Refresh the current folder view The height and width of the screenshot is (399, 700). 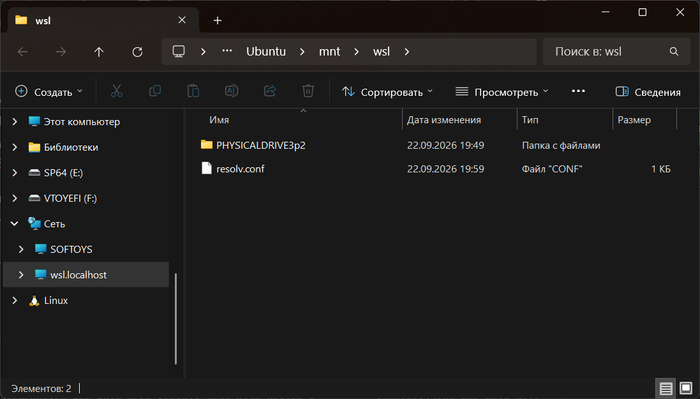(137, 52)
